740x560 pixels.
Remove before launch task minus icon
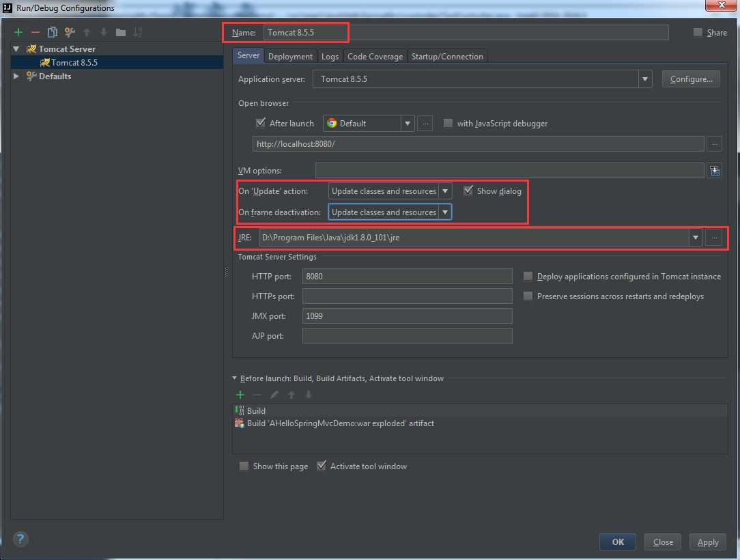click(x=257, y=395)
